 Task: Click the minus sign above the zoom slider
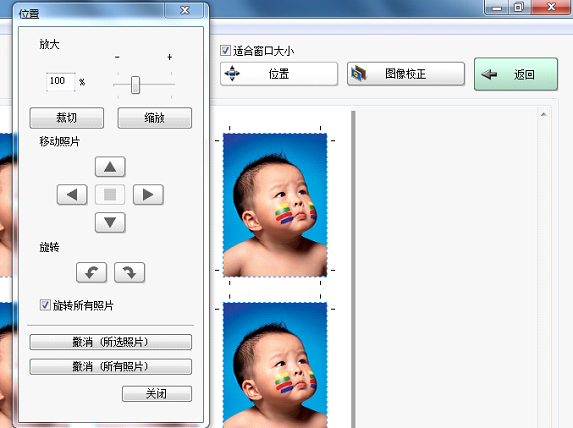coord(117,57)
